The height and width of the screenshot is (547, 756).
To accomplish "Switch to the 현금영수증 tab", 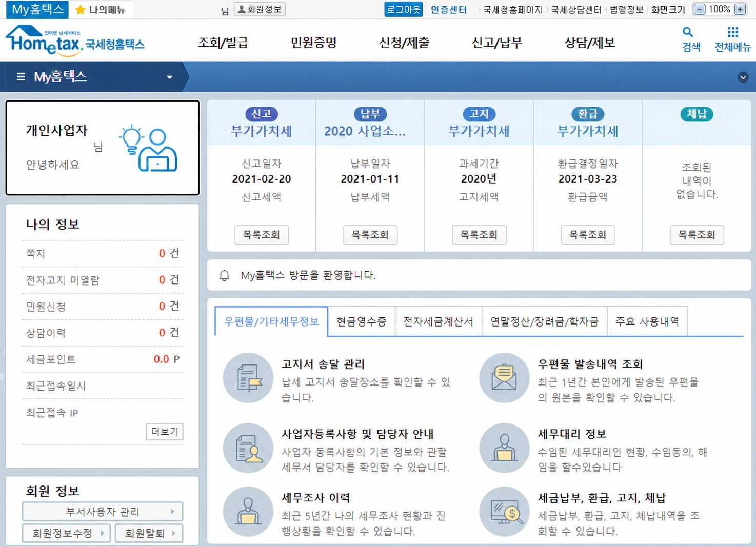I will tap(362, 321).
